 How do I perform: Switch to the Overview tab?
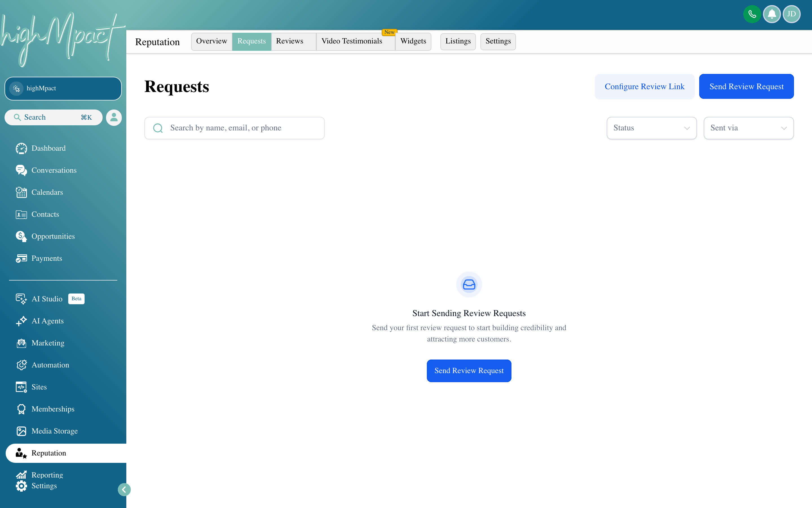[211, 41]
